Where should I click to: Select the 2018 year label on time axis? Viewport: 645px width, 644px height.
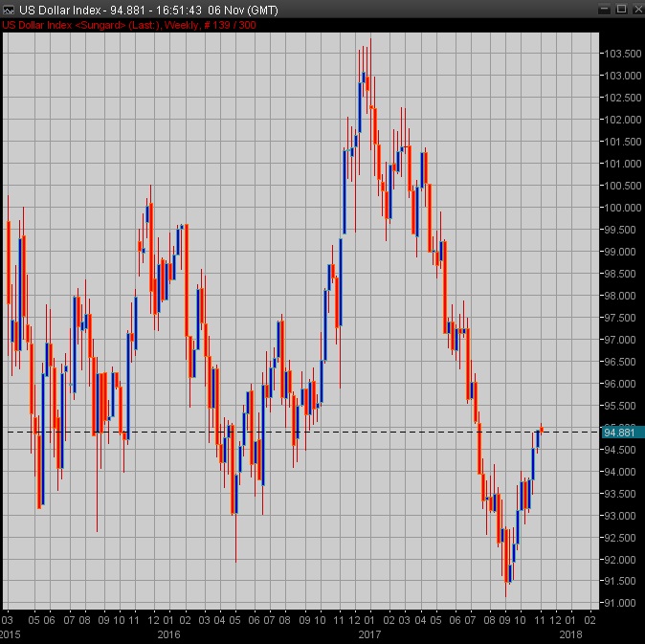[570, 633]
